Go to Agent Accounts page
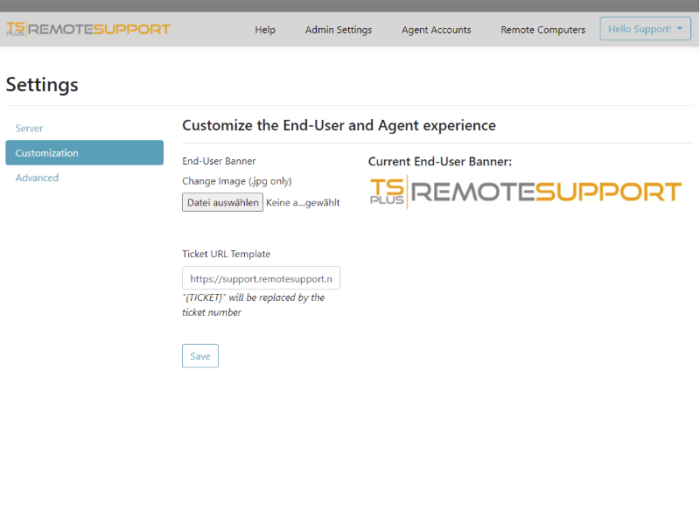Viewport: 700px width, 525px height. tap(436, 29)
